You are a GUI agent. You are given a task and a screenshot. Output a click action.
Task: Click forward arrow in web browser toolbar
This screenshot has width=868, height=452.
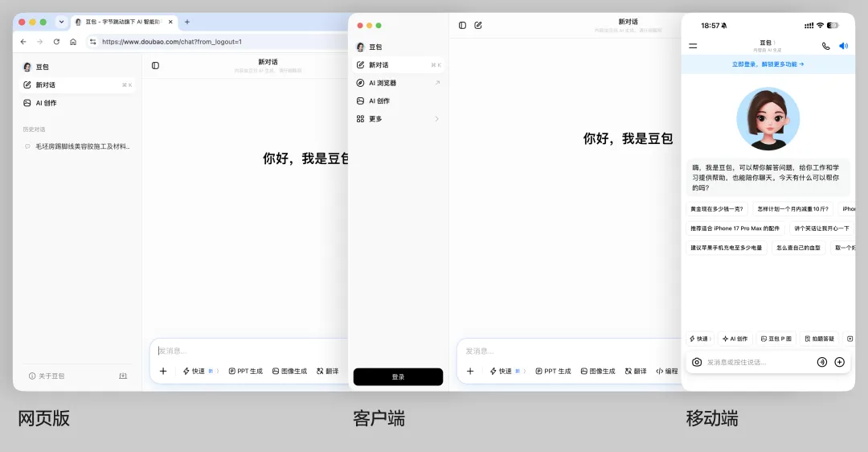[x=40, y=42]
